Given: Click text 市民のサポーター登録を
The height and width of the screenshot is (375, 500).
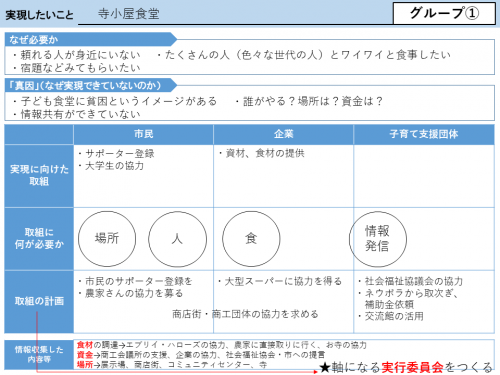Looking at the screenshot, I should 139,281.
